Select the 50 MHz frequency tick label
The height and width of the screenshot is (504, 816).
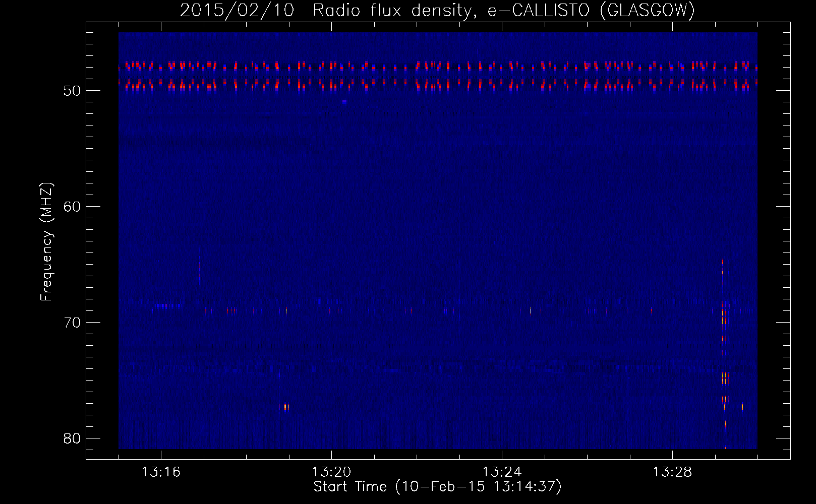coord(73,91)
